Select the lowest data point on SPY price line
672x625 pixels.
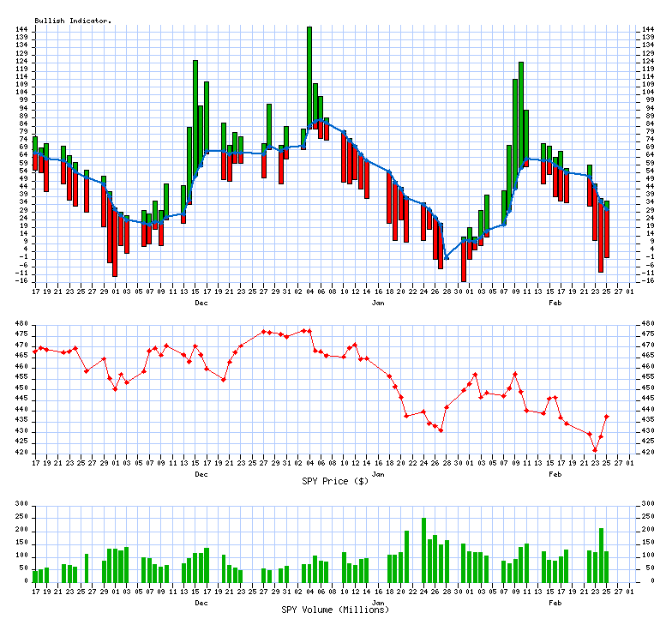(595, 450)
